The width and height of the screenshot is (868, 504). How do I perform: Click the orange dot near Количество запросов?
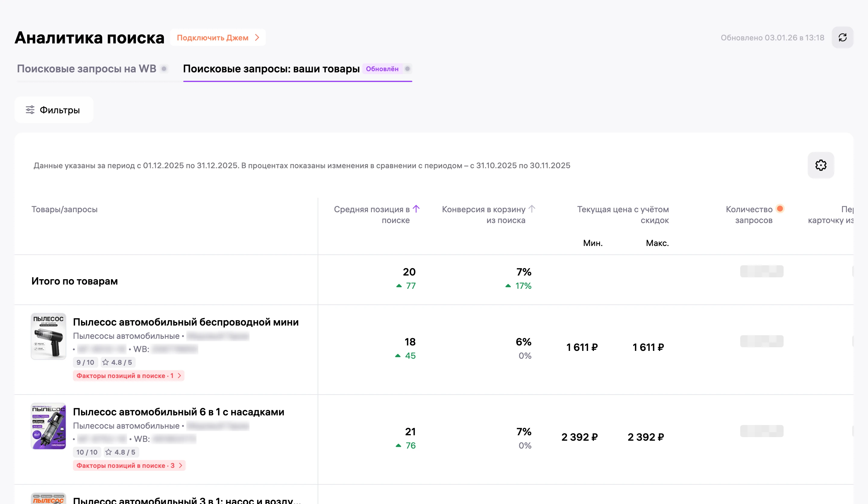[x=780, y=209]
